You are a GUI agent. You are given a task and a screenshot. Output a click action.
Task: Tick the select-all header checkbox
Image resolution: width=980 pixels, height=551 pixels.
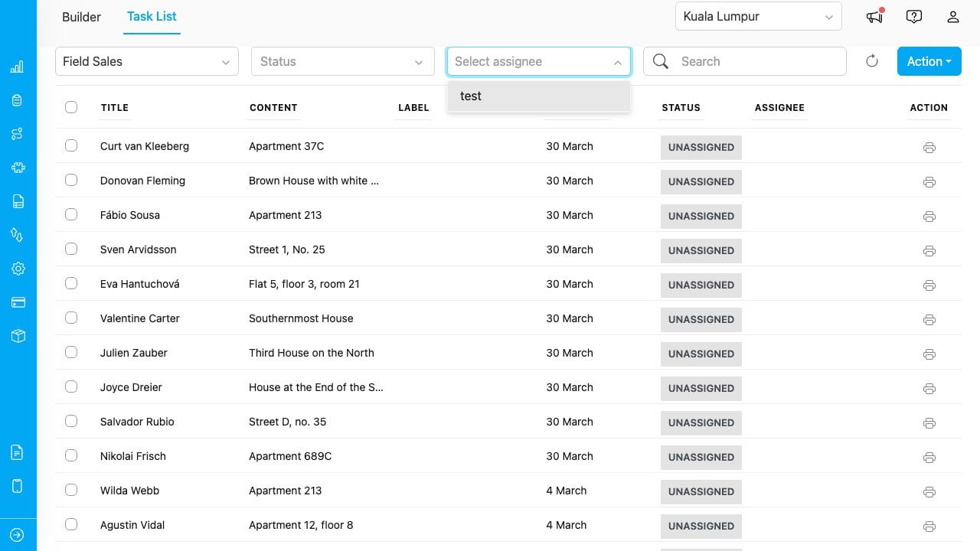(x=71, y=107)
